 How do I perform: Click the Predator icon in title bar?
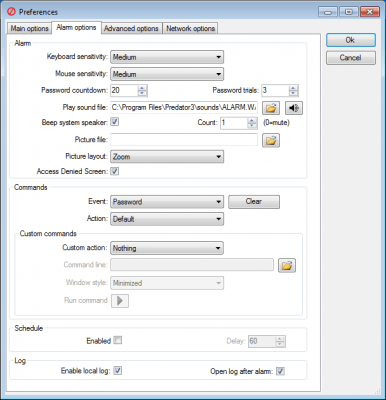coord(11,12)
